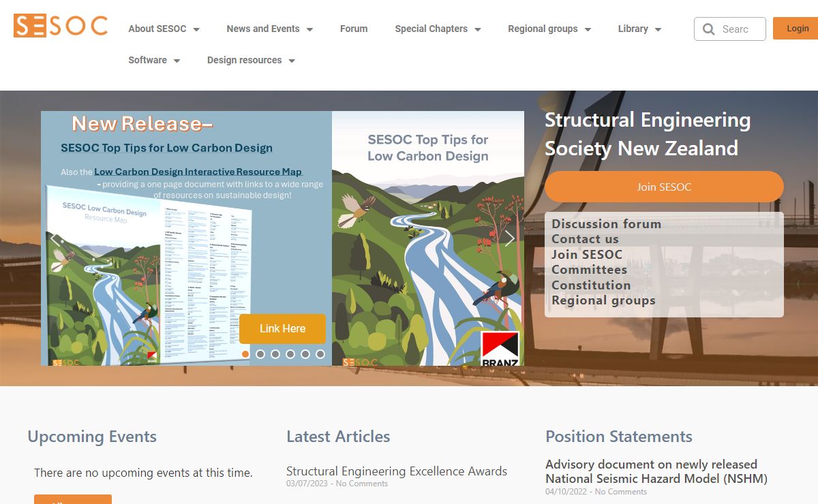This screenshot has height=504, width=818.
Task: Open SESOC Top Tips for Low Carbon Design link
Action: pos(166,148)
